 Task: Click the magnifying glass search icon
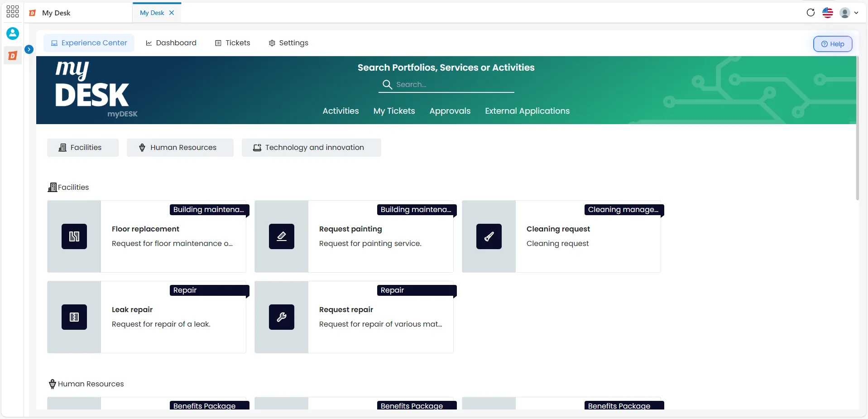[387, 85]
